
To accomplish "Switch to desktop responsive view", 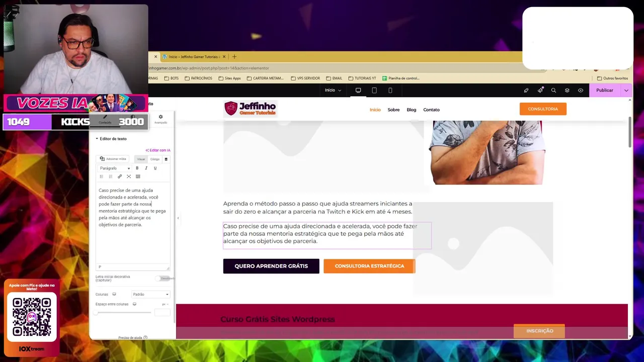I will (x=358, y=90).
